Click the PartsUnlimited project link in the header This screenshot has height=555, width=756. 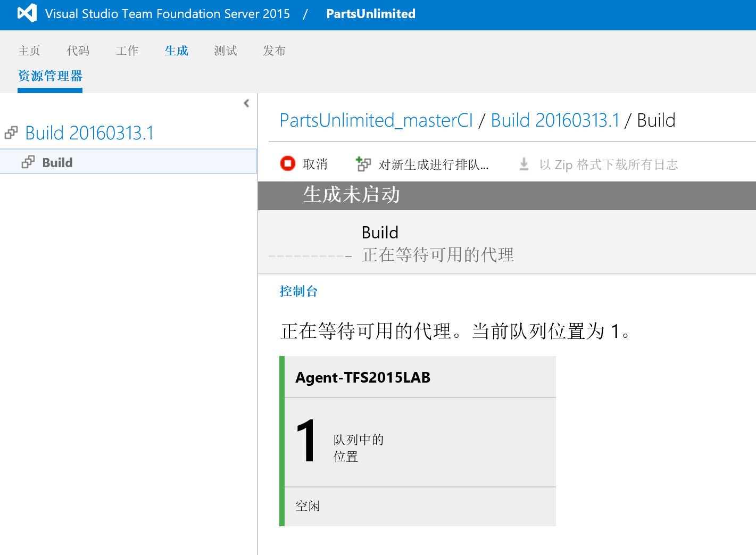(371, 14)
